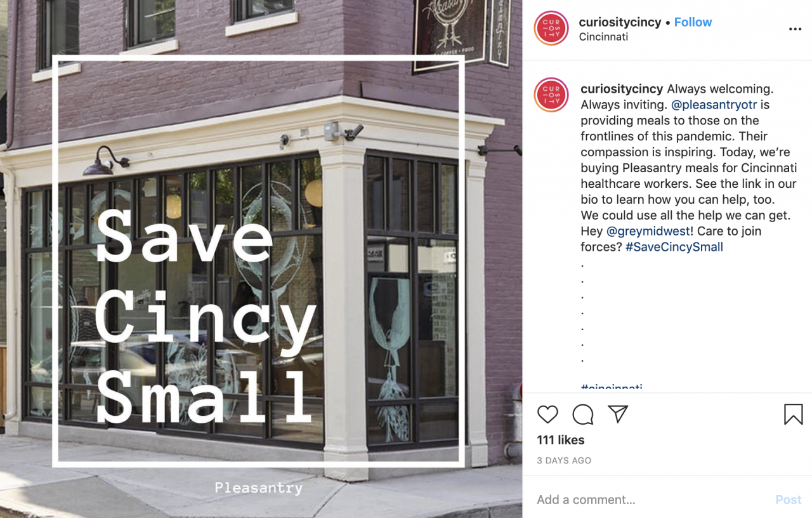Focus the Add a comment field

tap(650, 500)
